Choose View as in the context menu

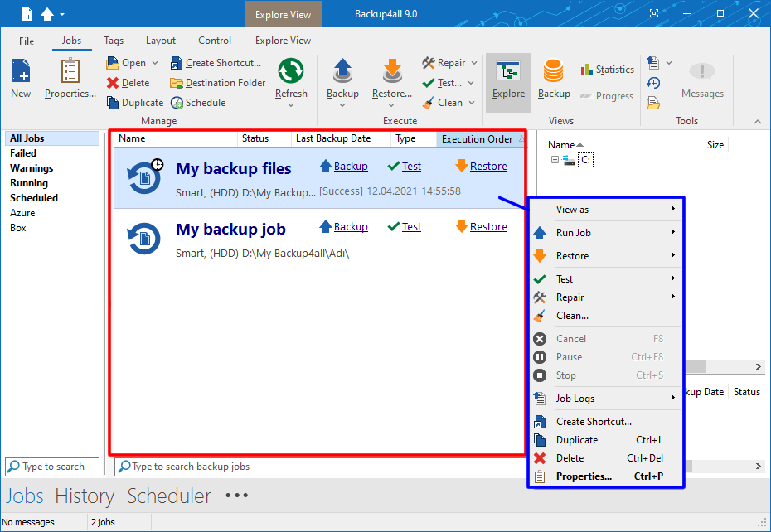[x=606, y=210]
